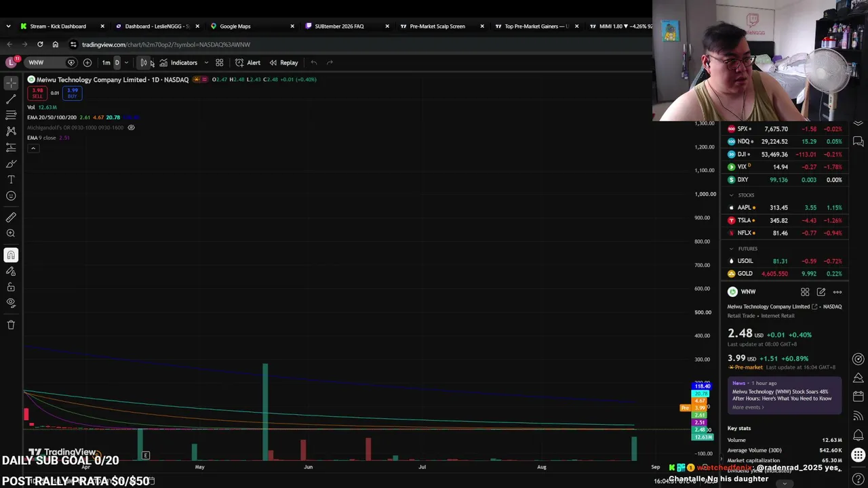Start bar Replay mode
The image size is (868, 488).
[x=283, y=62]
